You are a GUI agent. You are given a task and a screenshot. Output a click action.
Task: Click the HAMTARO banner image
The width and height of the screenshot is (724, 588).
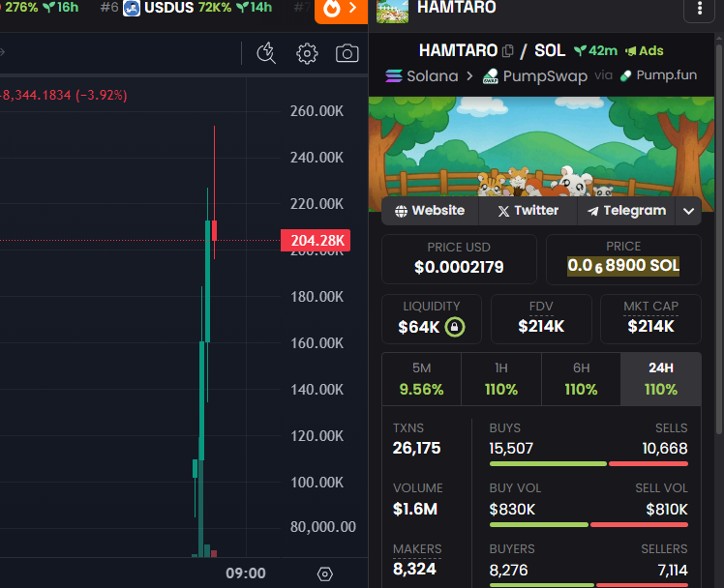pos(541,154)
